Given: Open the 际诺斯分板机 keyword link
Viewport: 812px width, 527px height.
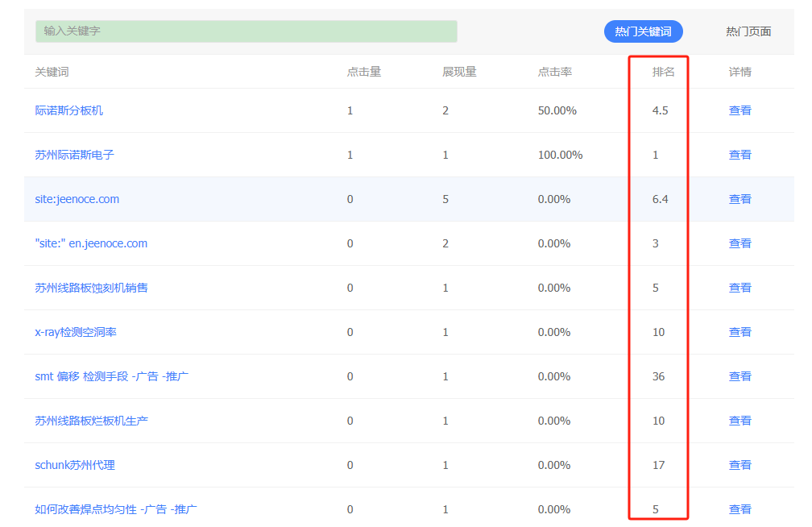Looking at the screenshot, I should tap(69, 110).
